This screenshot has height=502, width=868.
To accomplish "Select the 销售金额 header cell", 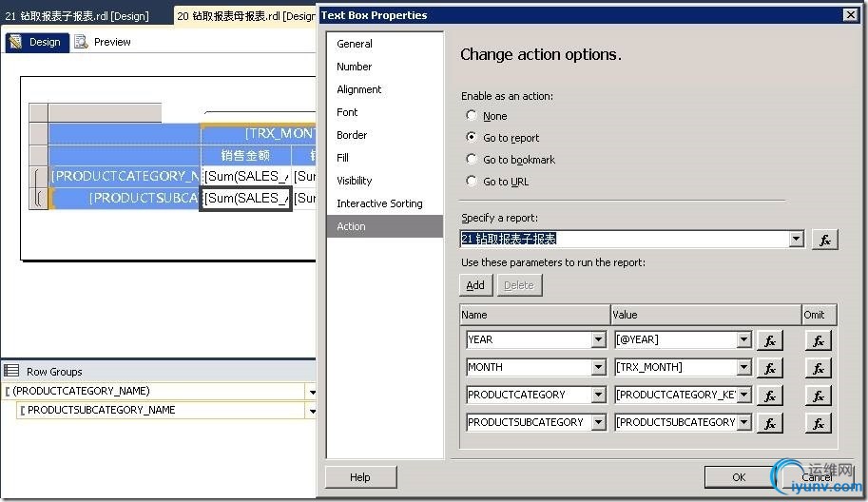I will (x=246, y=156).
